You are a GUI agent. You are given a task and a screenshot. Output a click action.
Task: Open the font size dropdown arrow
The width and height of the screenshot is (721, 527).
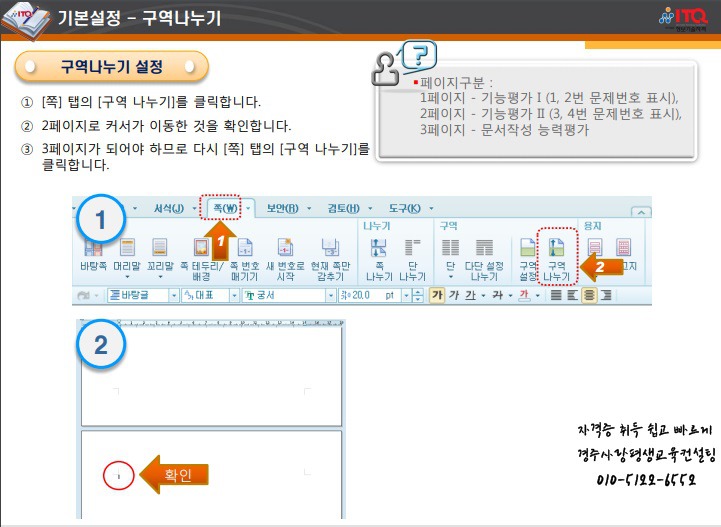pyautogui.click(x=406, y=295)
